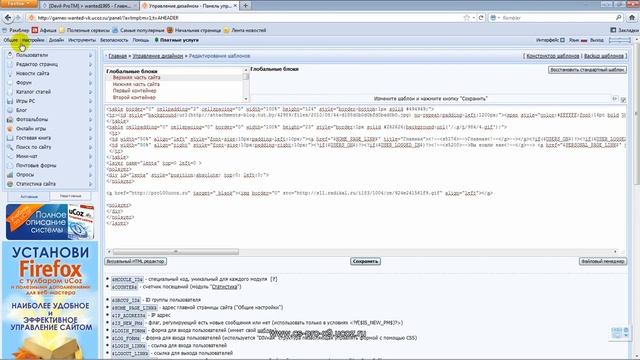Viewport: 640px width, 360px height.
Task: Click the block list scroll-down arrow
Action: [246, 99]
